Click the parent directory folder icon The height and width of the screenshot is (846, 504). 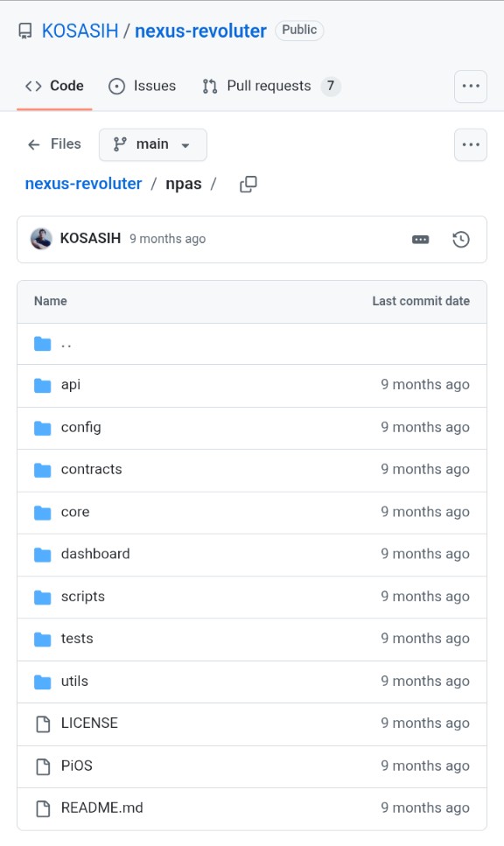coord(43,344)
